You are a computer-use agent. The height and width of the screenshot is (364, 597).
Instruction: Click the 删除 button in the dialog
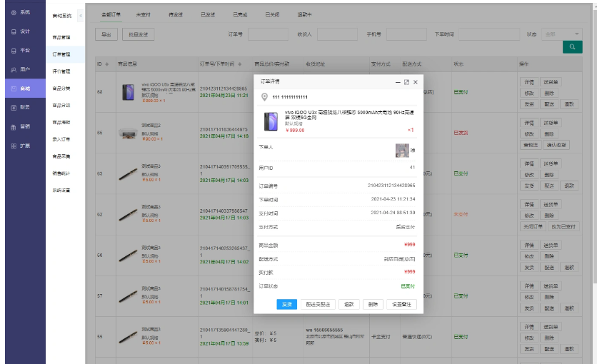tap(373, 304)
